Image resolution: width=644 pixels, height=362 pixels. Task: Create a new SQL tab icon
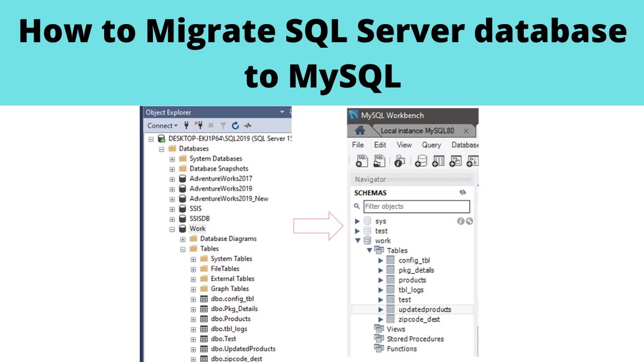(x=362, y=161)
